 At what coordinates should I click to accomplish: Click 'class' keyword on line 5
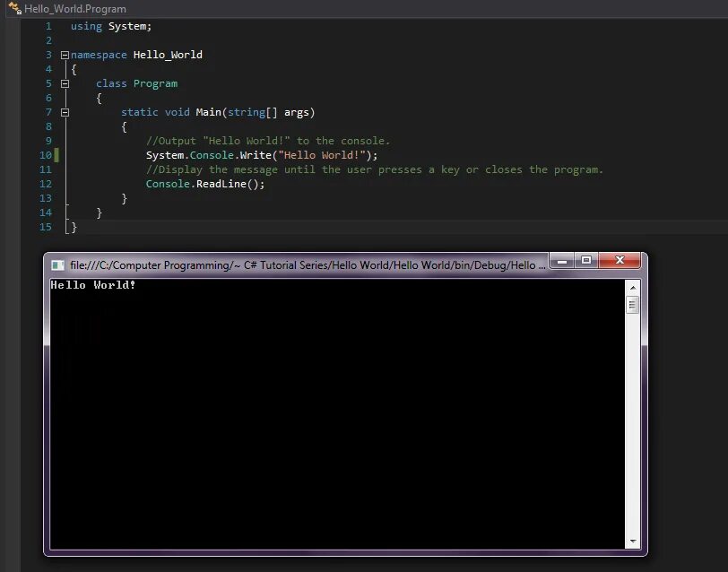[x=111, y=83]
